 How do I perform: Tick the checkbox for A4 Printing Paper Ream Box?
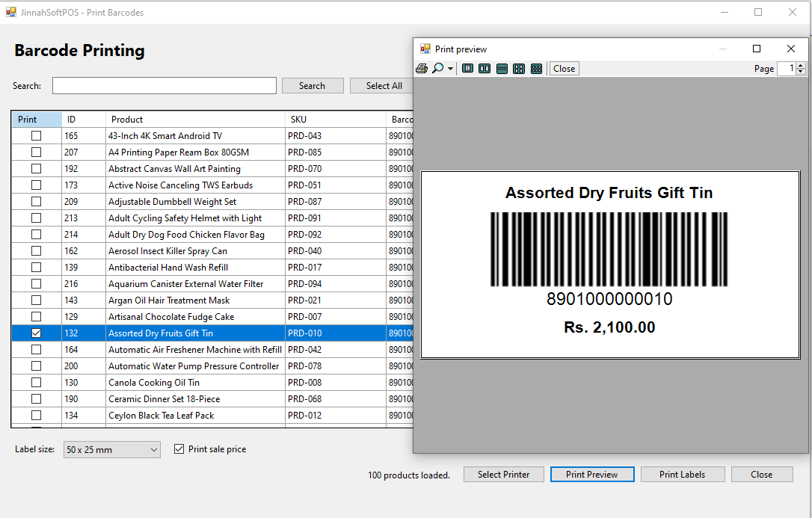(36, 152)
